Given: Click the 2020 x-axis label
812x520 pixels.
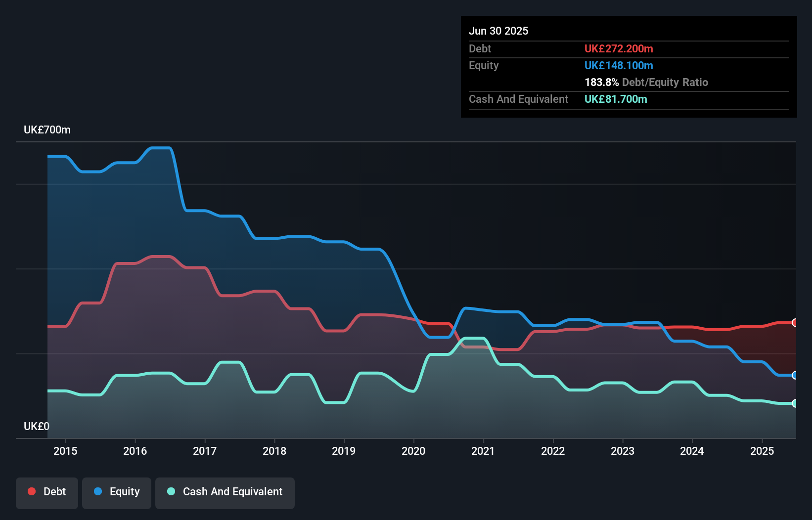Looking at the screenshot, I should [413, 451].
